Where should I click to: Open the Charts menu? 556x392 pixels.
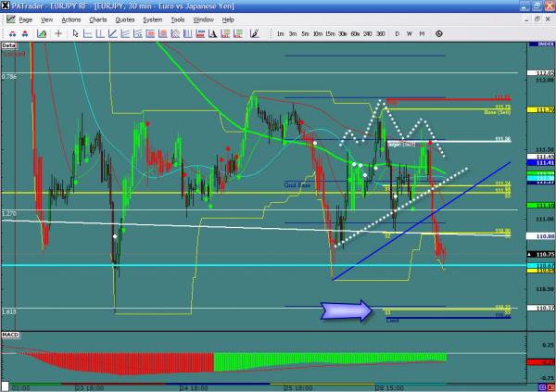[x=97, y=19]
